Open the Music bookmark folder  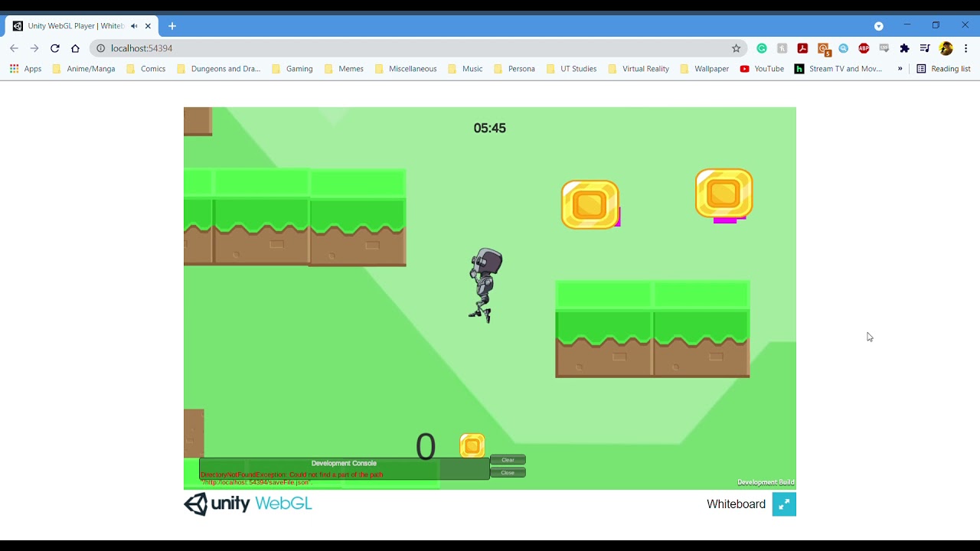(x=465, y=69)
